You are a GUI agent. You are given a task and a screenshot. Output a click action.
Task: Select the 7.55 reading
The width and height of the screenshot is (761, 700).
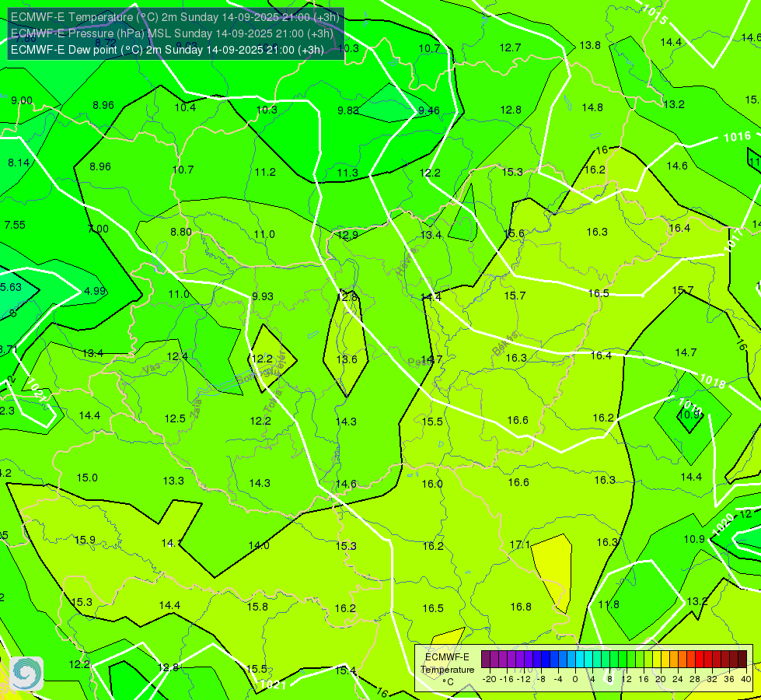(15, 225)
